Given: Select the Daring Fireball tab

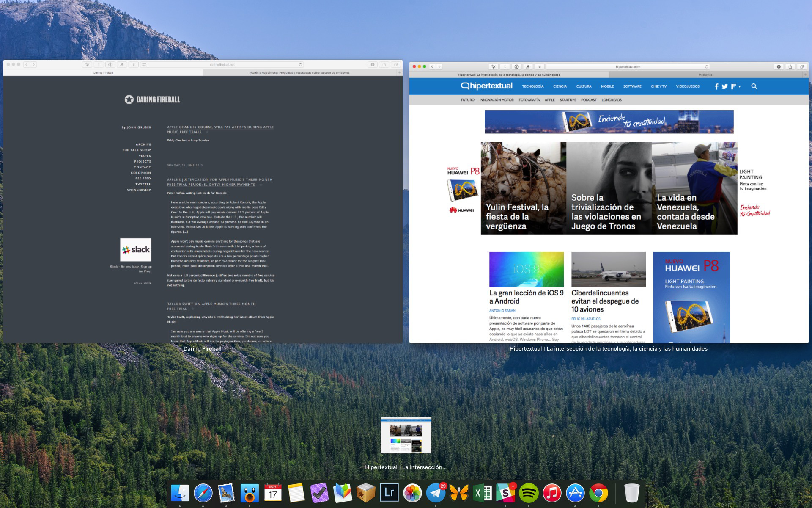Looking at the screenshot, I should coord(103,72).
